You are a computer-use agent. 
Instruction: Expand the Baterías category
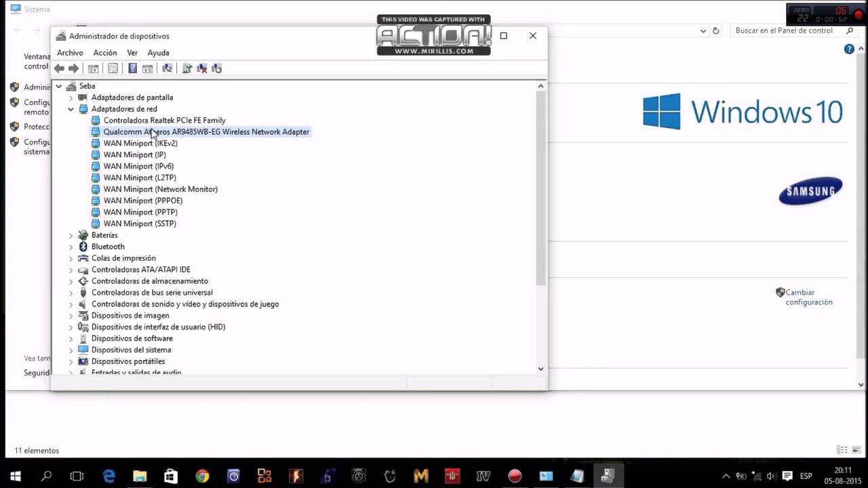[x=71, y=235]
